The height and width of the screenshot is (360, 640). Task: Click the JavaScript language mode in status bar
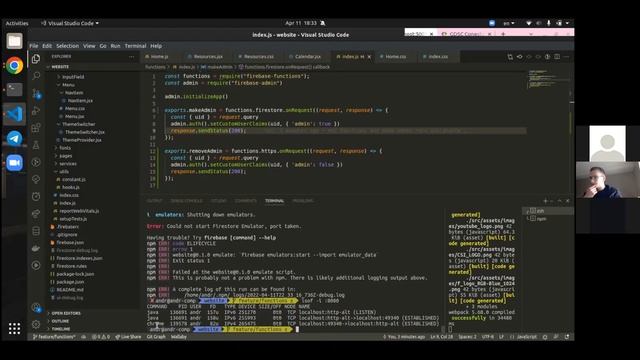click(x=527, y=337)
